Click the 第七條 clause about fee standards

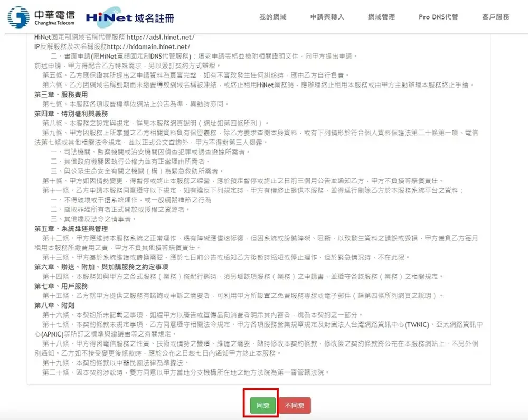(x=136, y=104)
